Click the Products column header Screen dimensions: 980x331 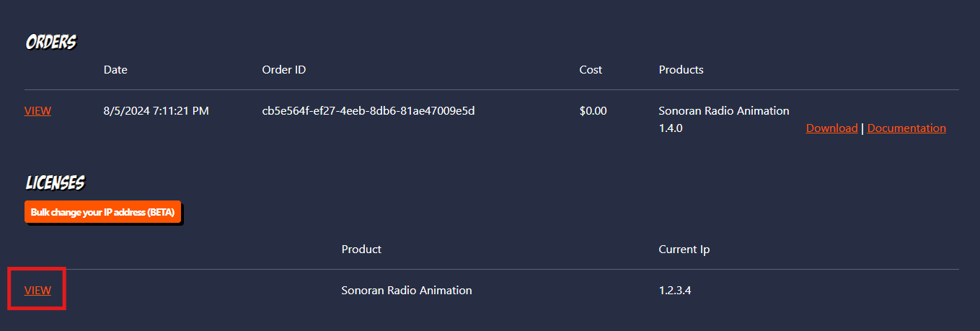click(681, 70)
